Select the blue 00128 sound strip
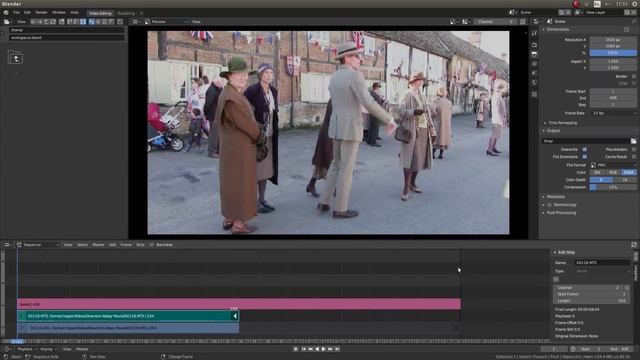The width and height of the screenshot is (640, 360). pos(128,328)
